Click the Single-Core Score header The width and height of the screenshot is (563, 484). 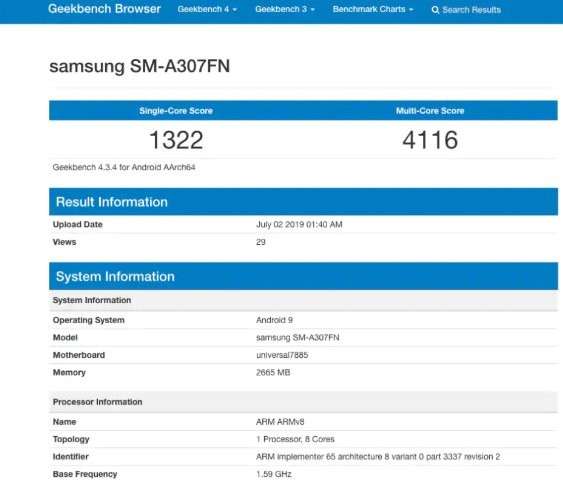pyautogui.click(x=176, y=111)
